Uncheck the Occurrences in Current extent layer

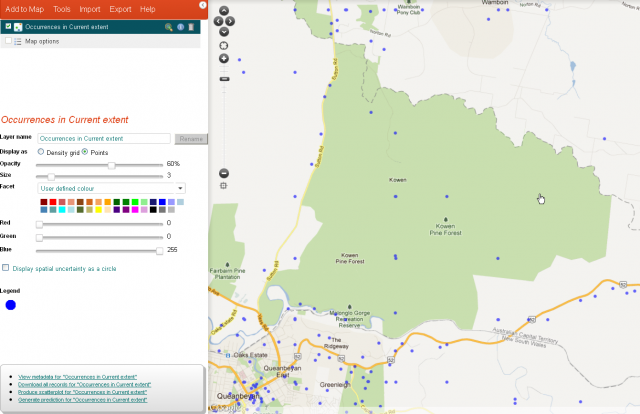pyautogui.click(x=9, y=26)
